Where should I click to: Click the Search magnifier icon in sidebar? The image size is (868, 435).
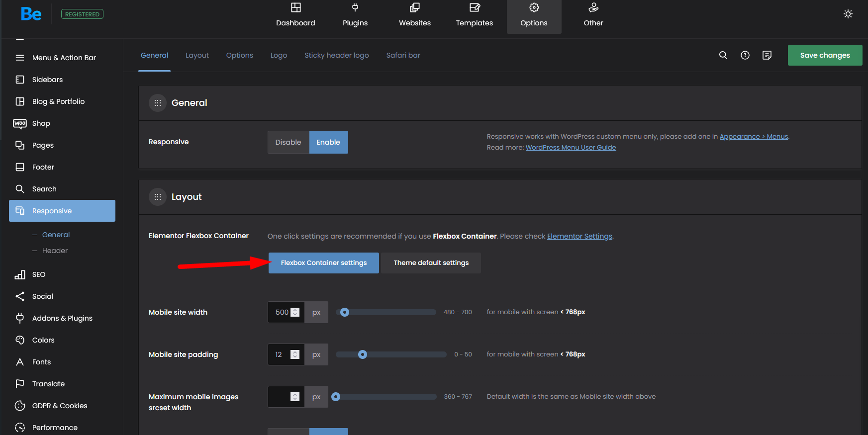(20, 189)
